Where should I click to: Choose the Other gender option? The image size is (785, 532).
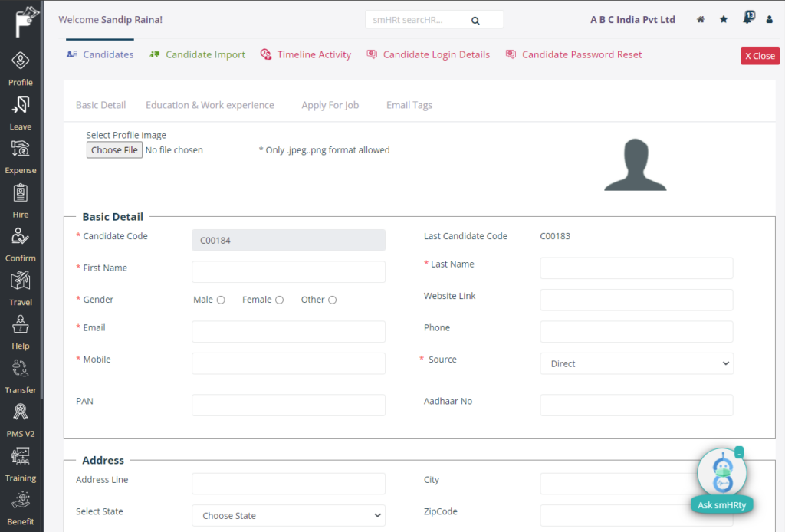tap(333, 300)
